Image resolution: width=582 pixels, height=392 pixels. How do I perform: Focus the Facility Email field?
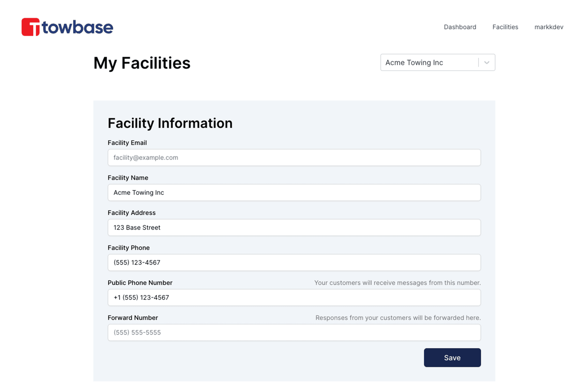pyautogui.click(x=294, y=157)
